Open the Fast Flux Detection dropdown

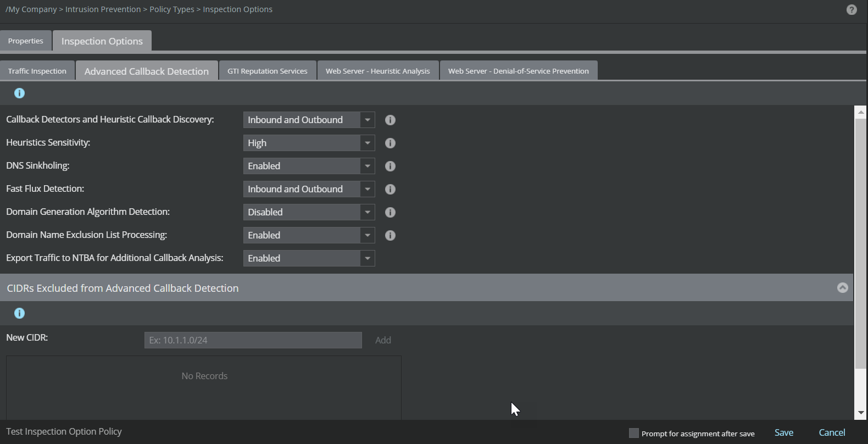(309, 189)
